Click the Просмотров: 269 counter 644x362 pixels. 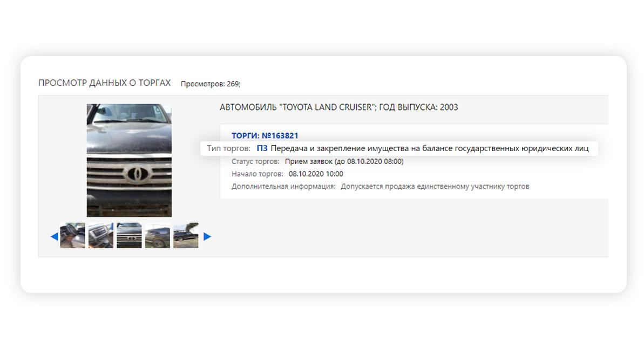(x=211, y=84)
